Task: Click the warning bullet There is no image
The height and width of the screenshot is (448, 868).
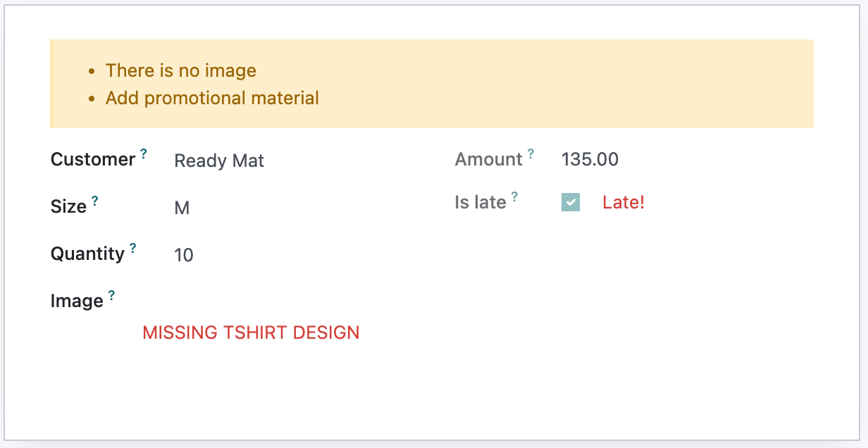Action: [x=180, y=70]
